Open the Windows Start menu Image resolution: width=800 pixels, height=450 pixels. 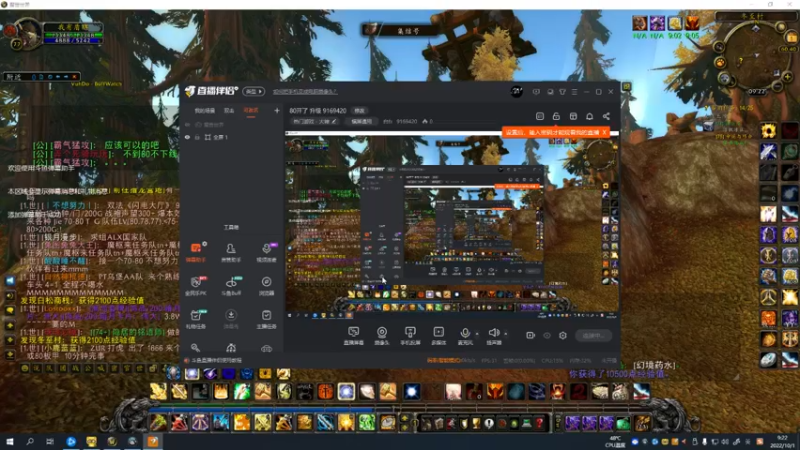pyautogui.click(x=10, y=441)
